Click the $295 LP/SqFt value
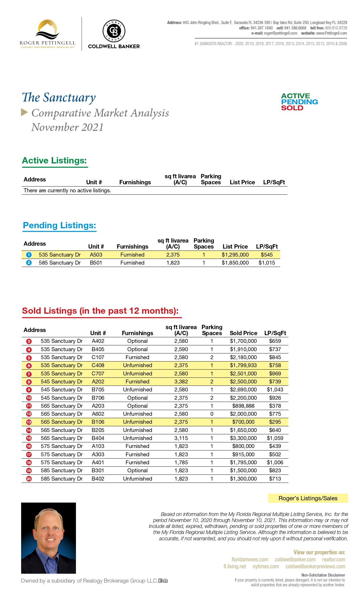Screen dimensions: 364x600 [x=275, y=422]
